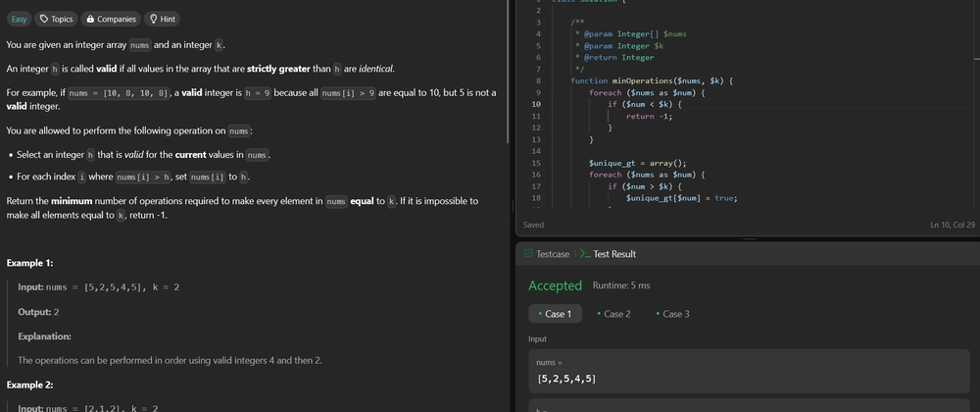The height and width of the screenshot is (412, 980).
Task: Click the lightbulb icon beside Hint
Action: pyautogui.click(x=153, y=19)
